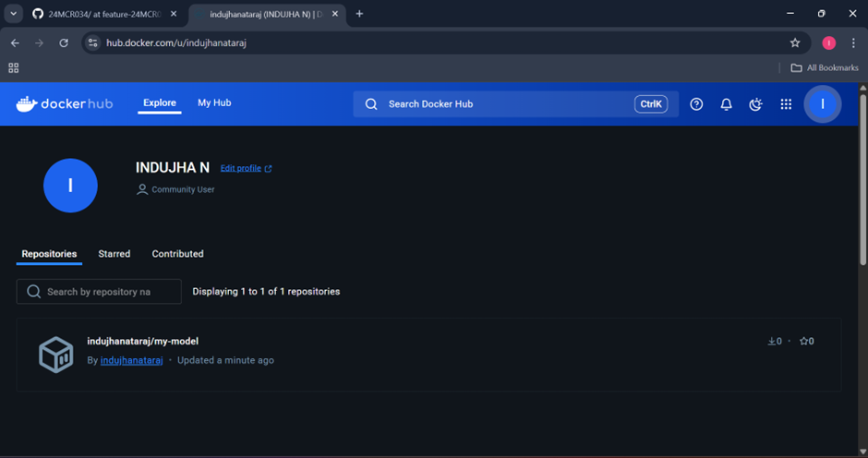868x458 pixels.
Task: Click the external link icon beside Edit profile
Action: (269, 168)
